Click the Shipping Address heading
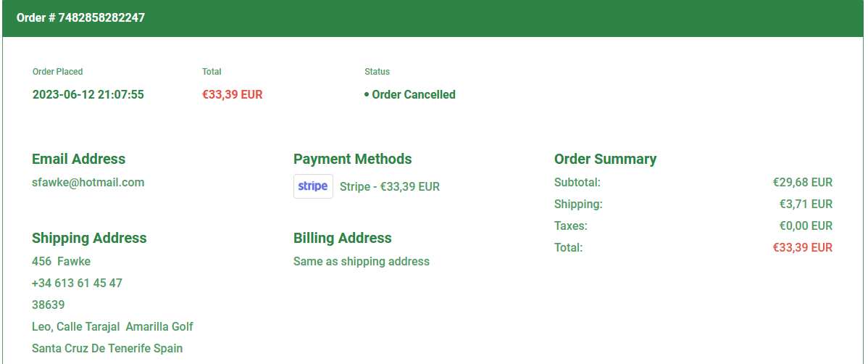Image resolution: width=868 pixels, height=364 pixels. click(x=89, y=238)
